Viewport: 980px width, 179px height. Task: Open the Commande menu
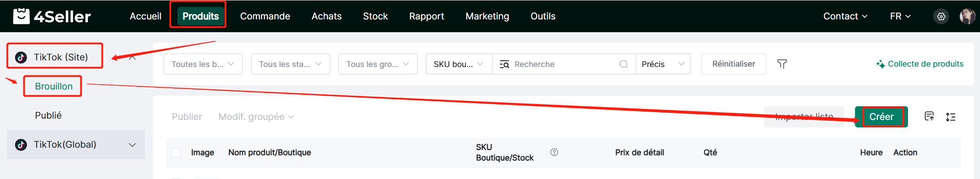(x=265, y=16)
